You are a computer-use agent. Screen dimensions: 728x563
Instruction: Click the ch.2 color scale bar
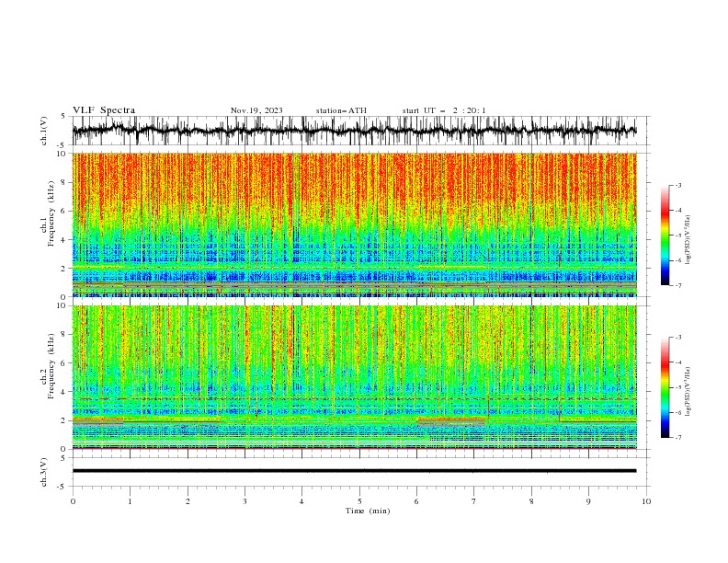pos(665,387)
